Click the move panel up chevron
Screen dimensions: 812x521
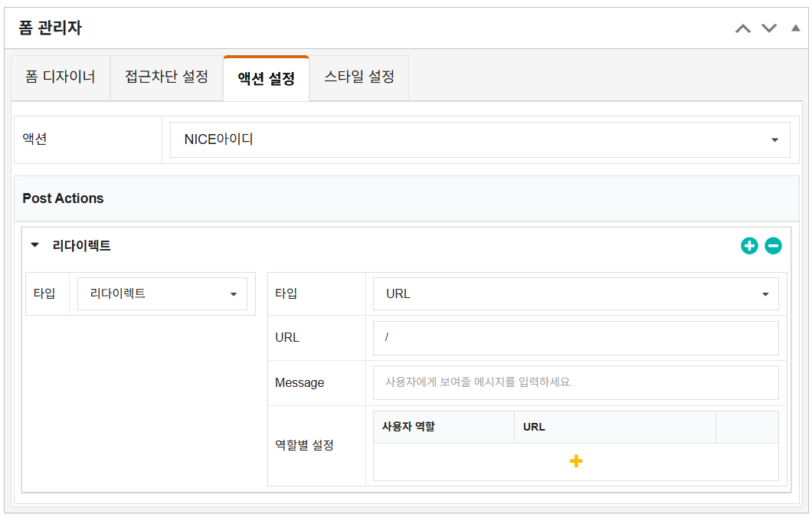pyautogui.click(x=742, y=28)
